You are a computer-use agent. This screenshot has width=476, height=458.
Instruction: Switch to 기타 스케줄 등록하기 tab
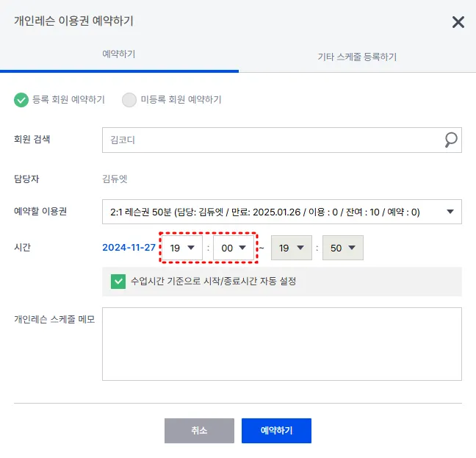click(x=356, y=57)
